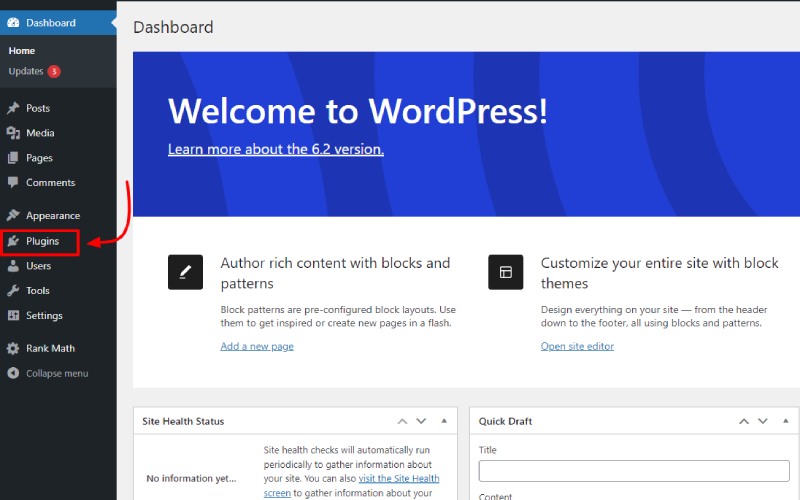Image resolution: width=800 pixels, height=500 pixels.
Task: Click the Posts pushpin icon
Action: point(13,108)
